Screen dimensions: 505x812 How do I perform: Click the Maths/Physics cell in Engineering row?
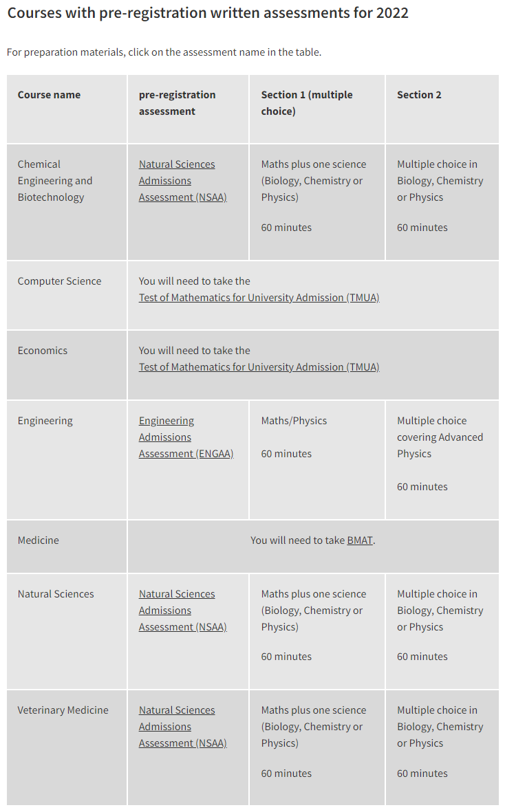[x=317, y=460]
